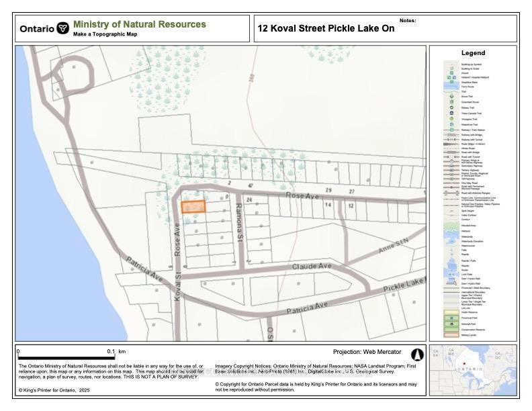Image resolution: width=532 pixels, height=411 pixels.
Task: Click the 'Ramona St' road label
Action: [240, 222]
